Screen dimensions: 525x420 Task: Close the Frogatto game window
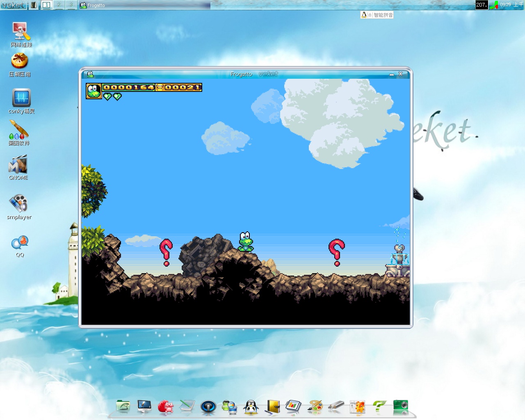click(400, 74)
